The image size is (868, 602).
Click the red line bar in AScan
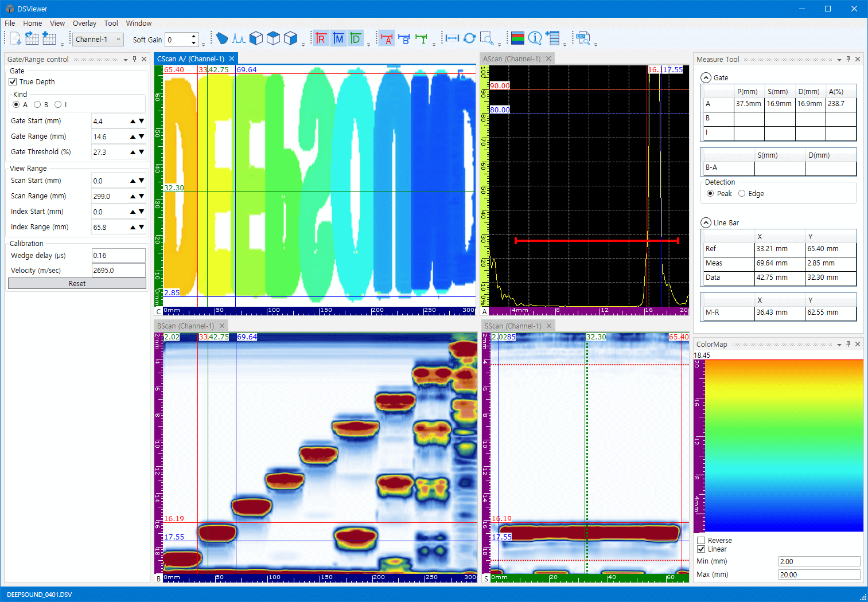click(x=597, y=241)
